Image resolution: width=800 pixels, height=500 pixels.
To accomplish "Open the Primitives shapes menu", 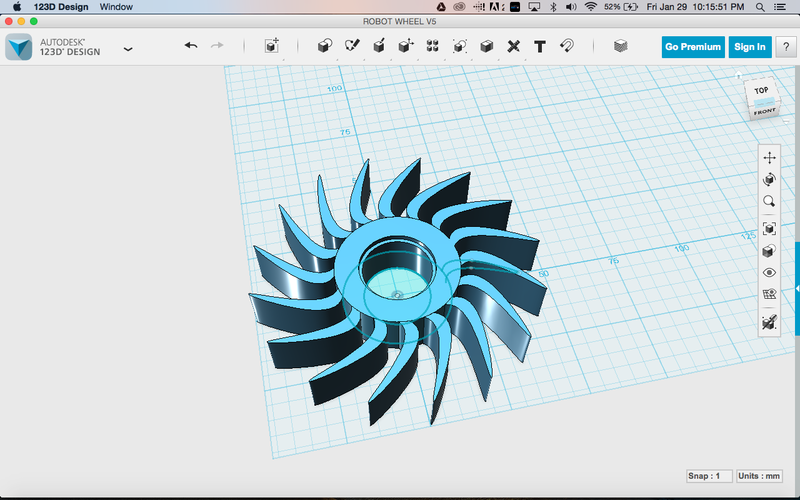I will [x=324, y=46].
